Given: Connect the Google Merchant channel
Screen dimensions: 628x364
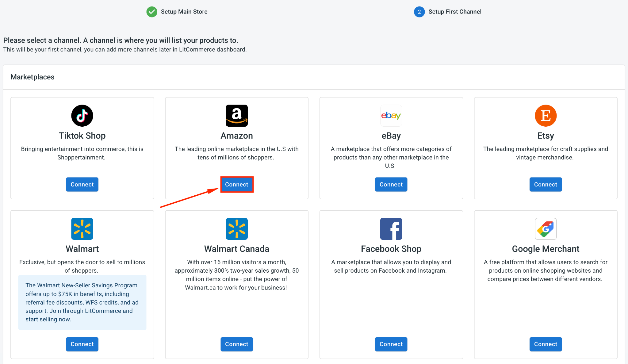Looking at the screenshot, I should [x=546, y=344].
